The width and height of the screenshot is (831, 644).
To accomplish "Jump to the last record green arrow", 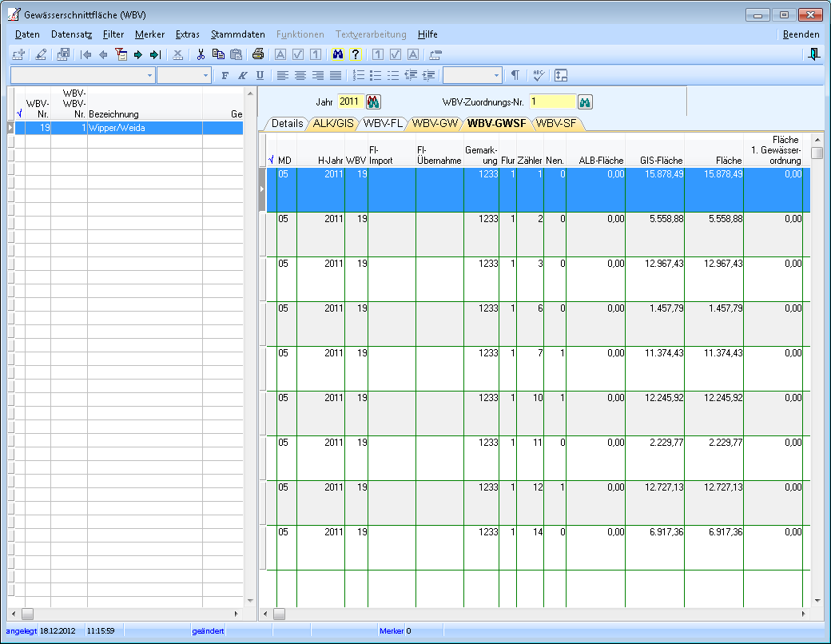I will [x=155, y=54].
